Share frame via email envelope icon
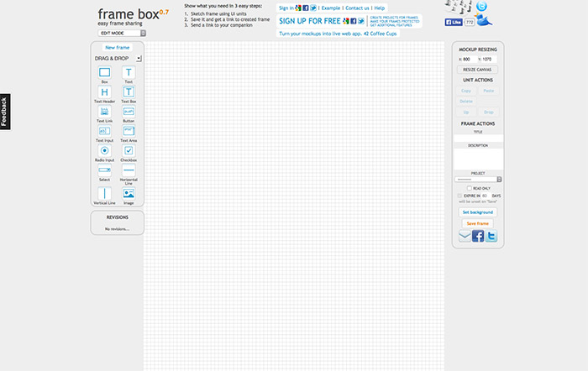Screen dimensions: 588x371 pos(465,237)
